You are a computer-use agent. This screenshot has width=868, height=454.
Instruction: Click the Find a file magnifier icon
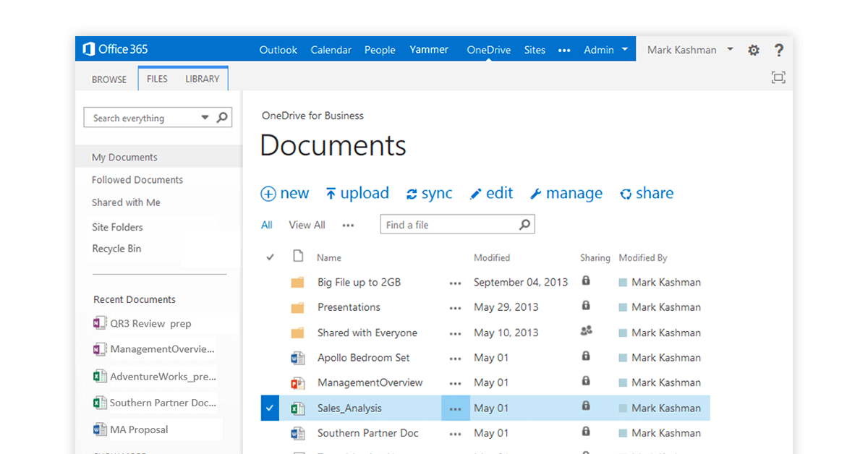click(525, 225)
